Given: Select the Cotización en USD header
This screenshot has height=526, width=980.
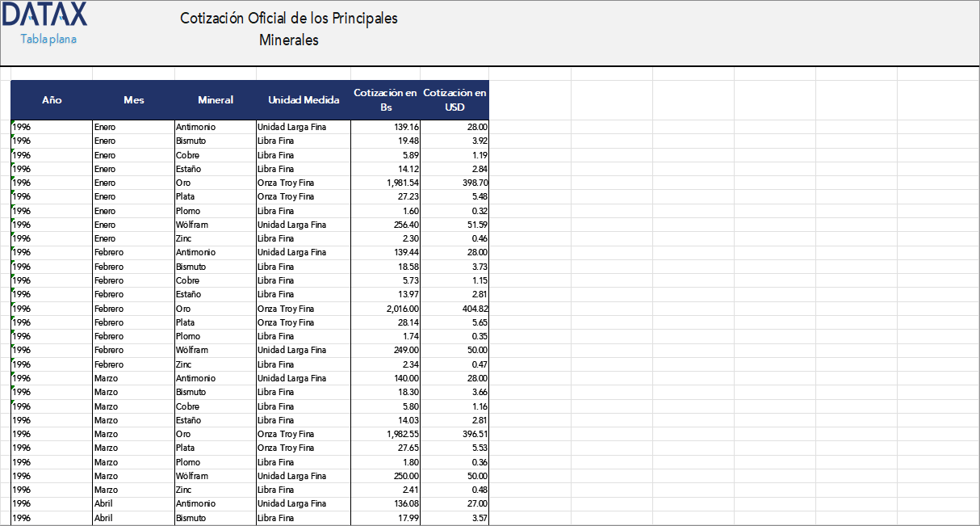Looking at the screenshot, I should tap(454, 99).
